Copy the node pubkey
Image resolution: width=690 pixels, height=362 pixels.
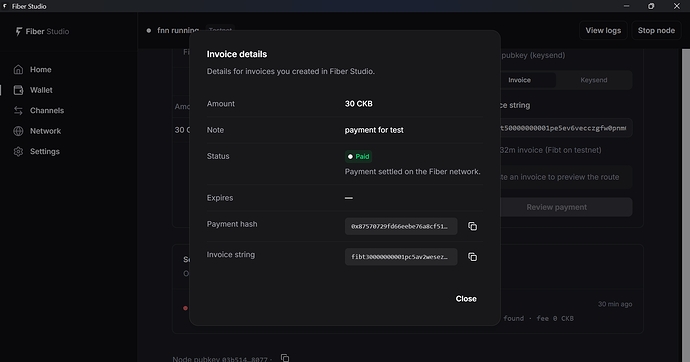(x=285, y=358)
